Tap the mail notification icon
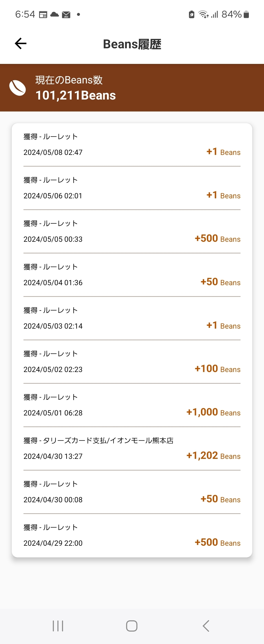The width and height of the screenshot is (264, 644). coord(66,15)
